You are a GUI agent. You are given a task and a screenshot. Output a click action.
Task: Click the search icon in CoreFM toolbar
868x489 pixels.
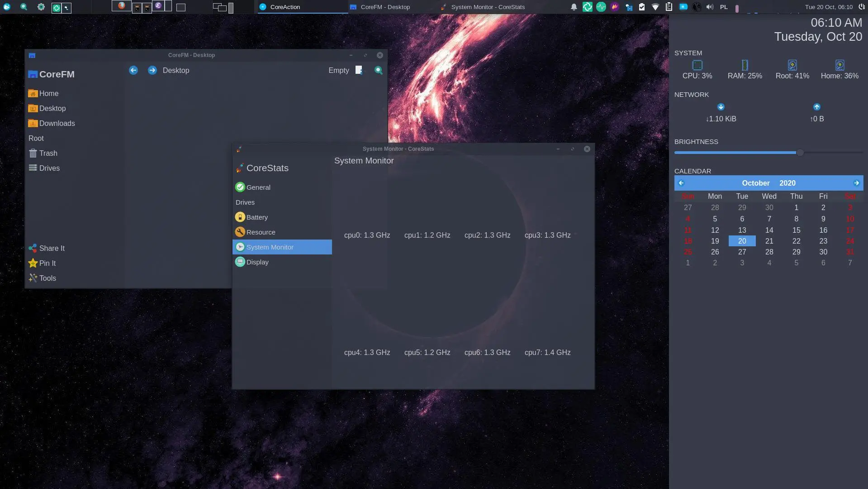tap(378, 70)
